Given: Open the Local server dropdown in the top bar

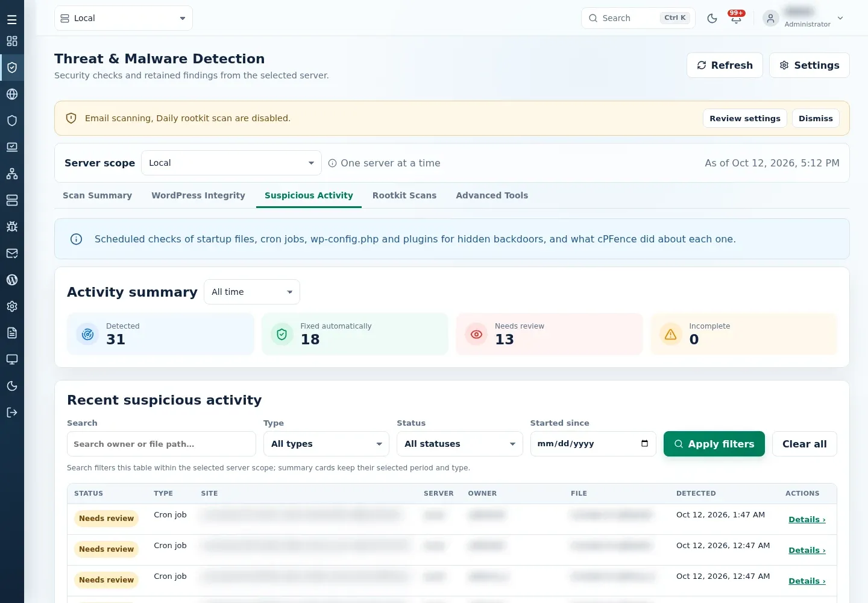Looking at the screenshot, I should click(124, 18).
